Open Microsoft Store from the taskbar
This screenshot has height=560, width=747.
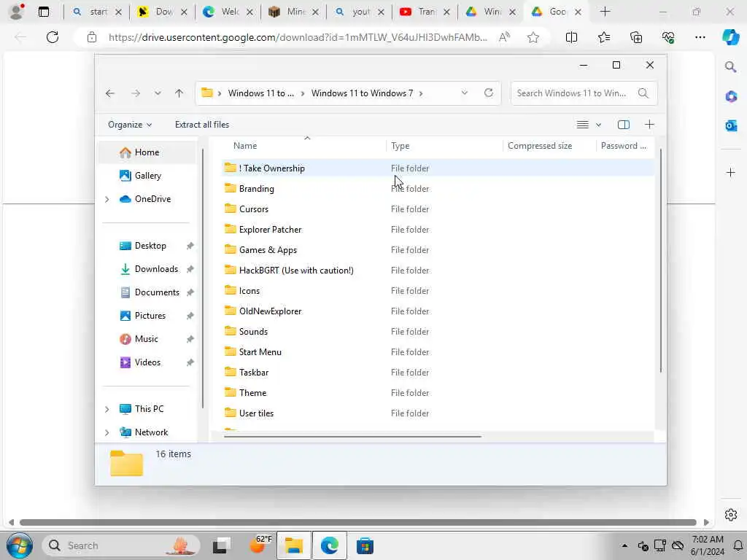365,545
